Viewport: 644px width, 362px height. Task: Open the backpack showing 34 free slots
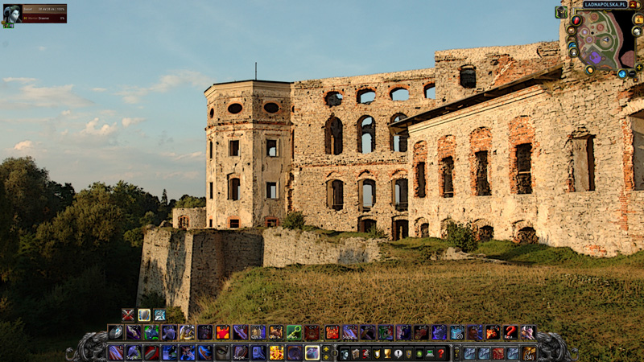(530, 353)
